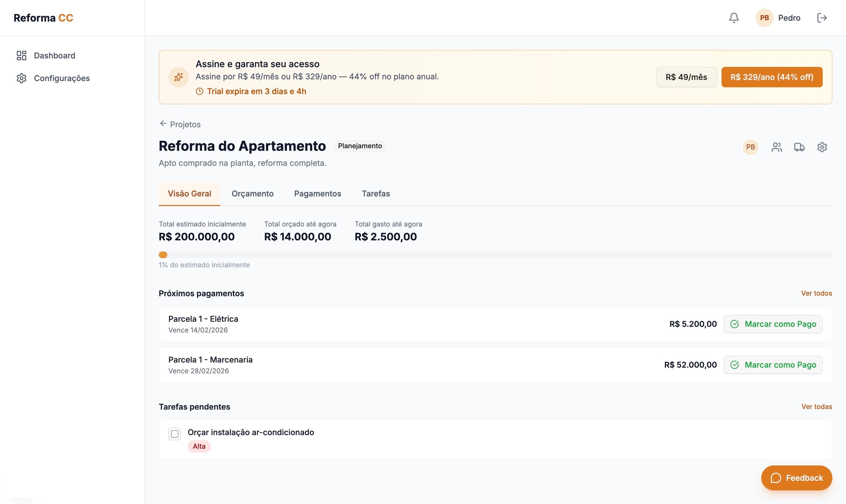Open suppliers via the truck icon

pos(799,147)
